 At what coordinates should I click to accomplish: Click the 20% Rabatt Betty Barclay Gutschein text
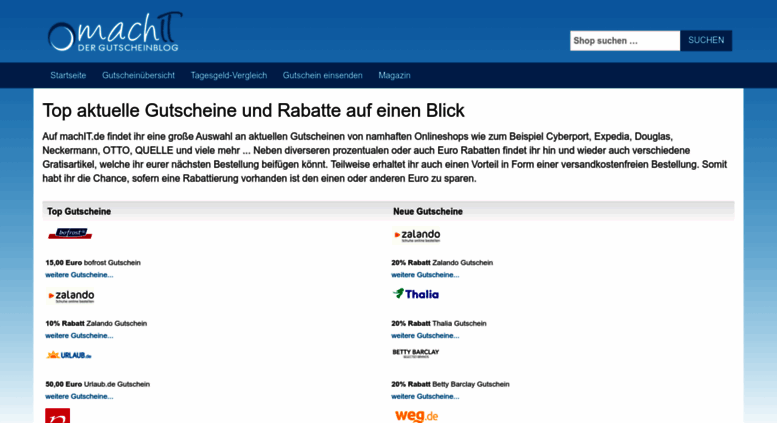pos(450,384)
